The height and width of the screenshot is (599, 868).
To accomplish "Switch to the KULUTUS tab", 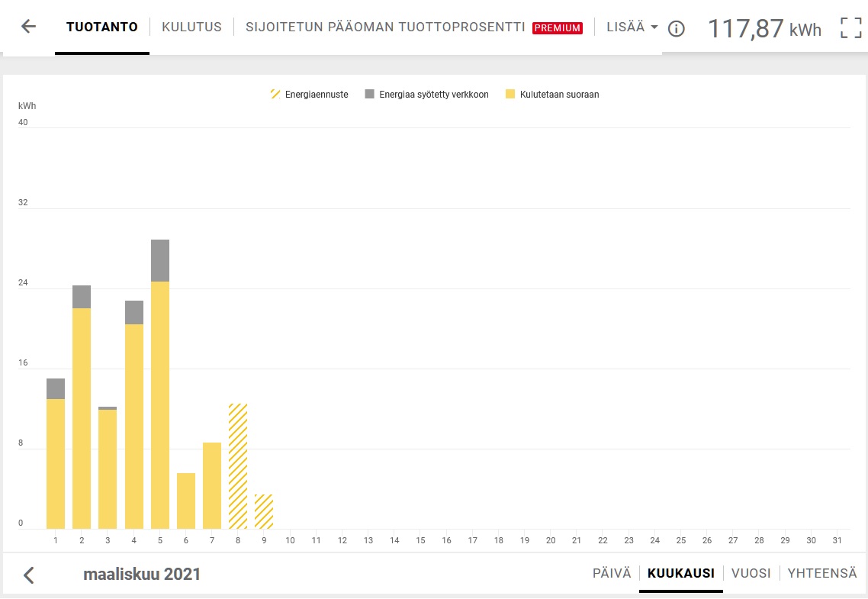I will click(x=191, y=27).
